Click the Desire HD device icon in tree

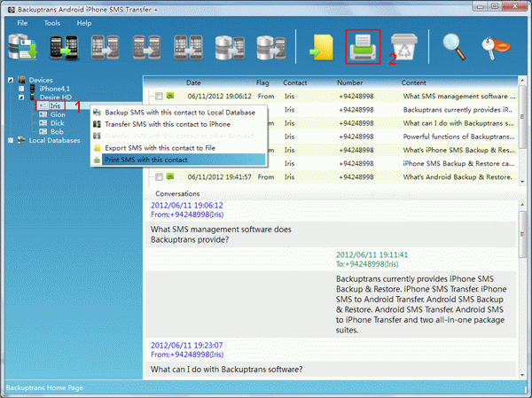pos(33,97)
